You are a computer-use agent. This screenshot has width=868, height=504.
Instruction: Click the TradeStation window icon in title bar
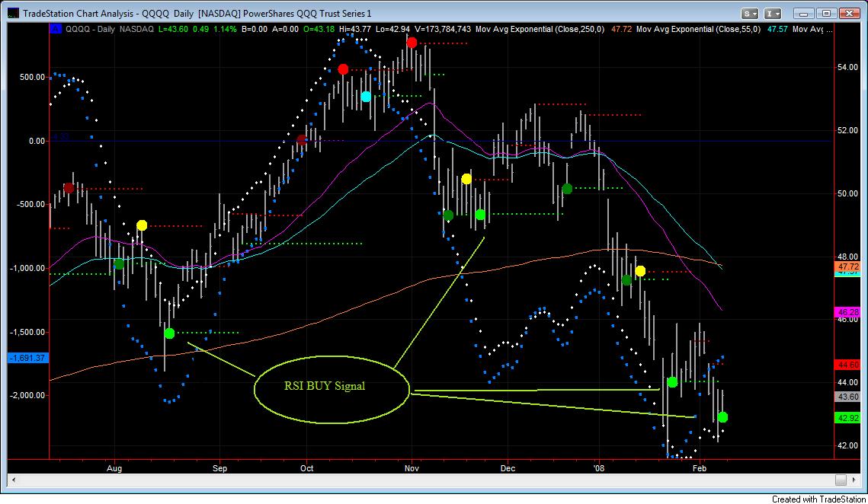pos(13,13)
